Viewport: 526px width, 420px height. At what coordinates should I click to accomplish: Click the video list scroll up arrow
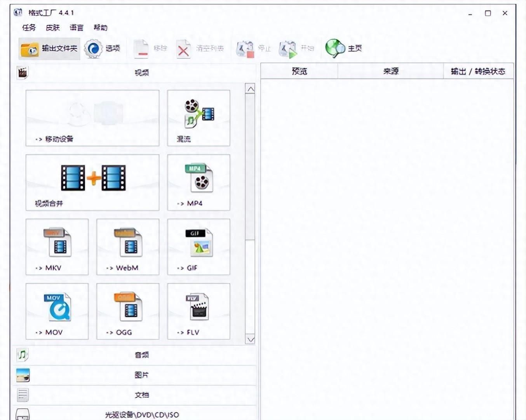pos(251,89)
